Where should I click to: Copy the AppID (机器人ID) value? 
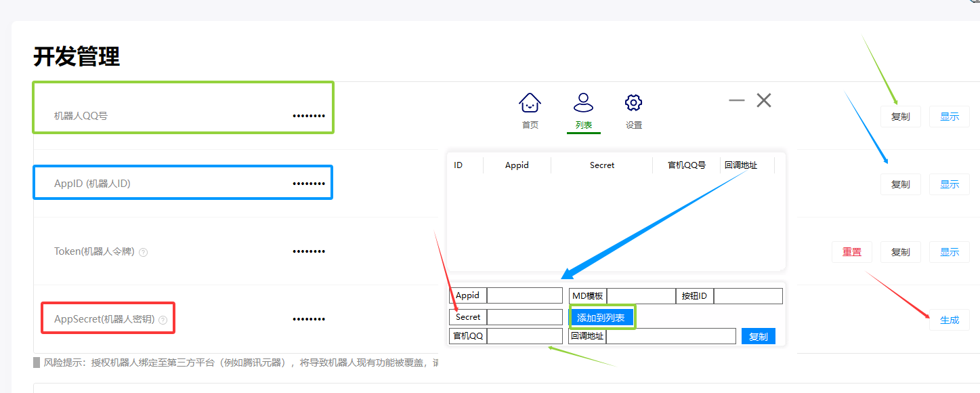(x=900, y=184)
